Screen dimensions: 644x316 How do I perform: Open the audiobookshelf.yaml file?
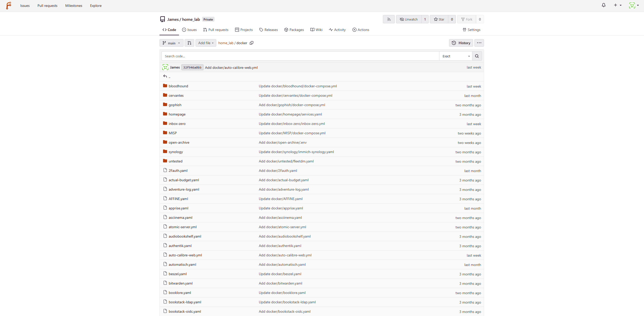pos(185,236)
